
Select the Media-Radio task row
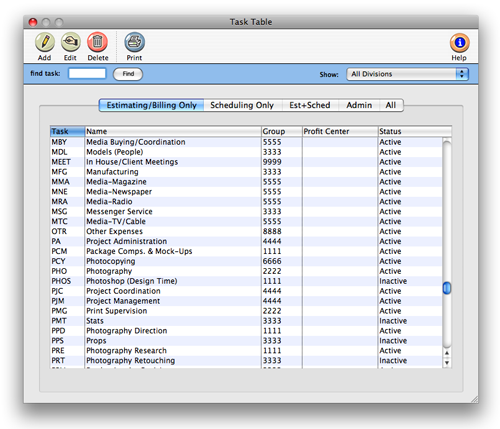point(246,202)
